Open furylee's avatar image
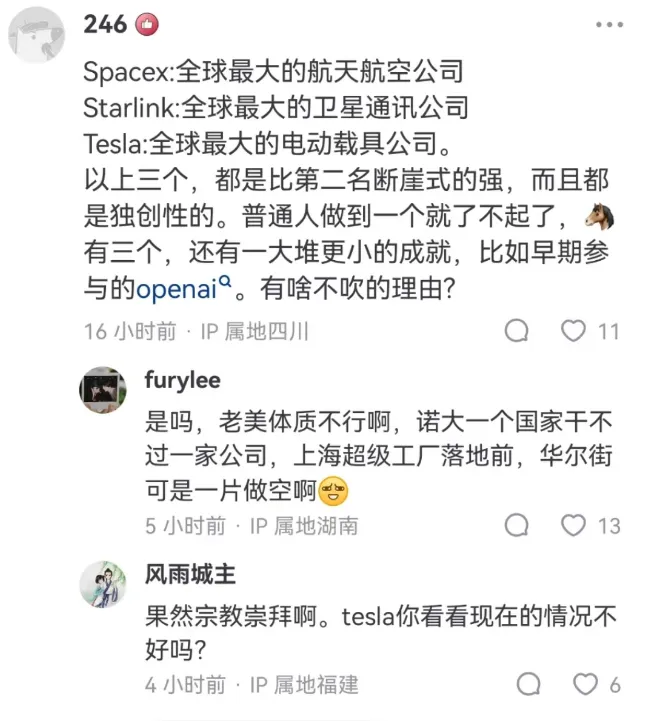652x721 pixels. point(102,389)
